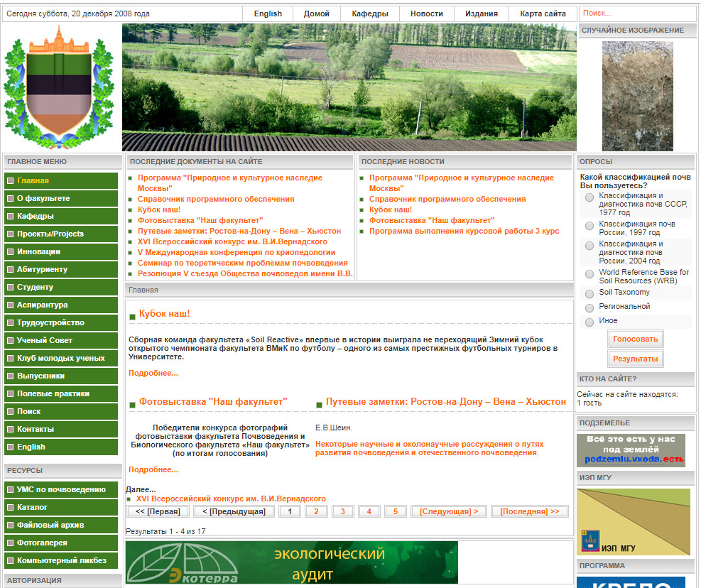Image resolution: width=701 pixels, height=588 pixels.
Task: View poll results with 'Результаты' button
Action: click(635, 359)
